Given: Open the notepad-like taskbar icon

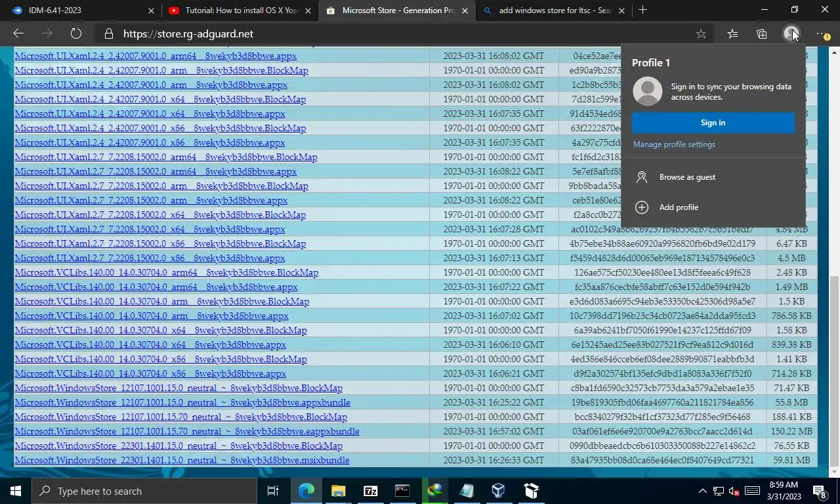Looking at the screenshot, I should 467,491.
